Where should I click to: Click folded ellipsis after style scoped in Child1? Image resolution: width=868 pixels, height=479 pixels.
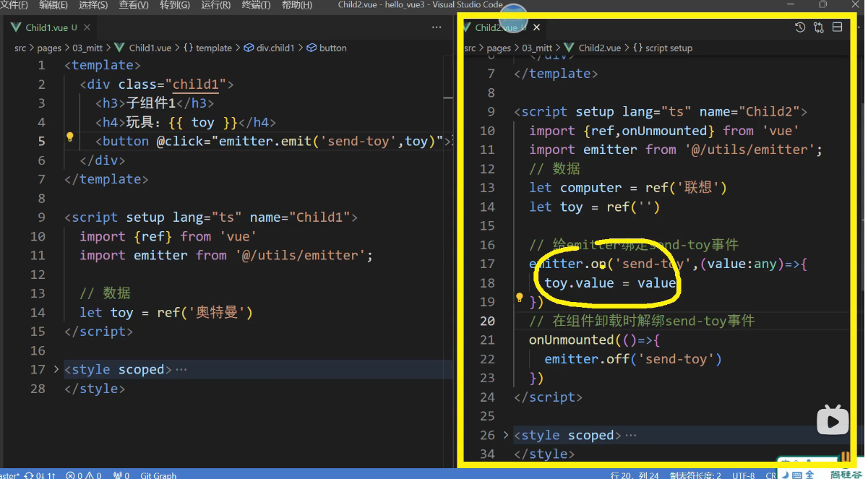click(181, 369)
